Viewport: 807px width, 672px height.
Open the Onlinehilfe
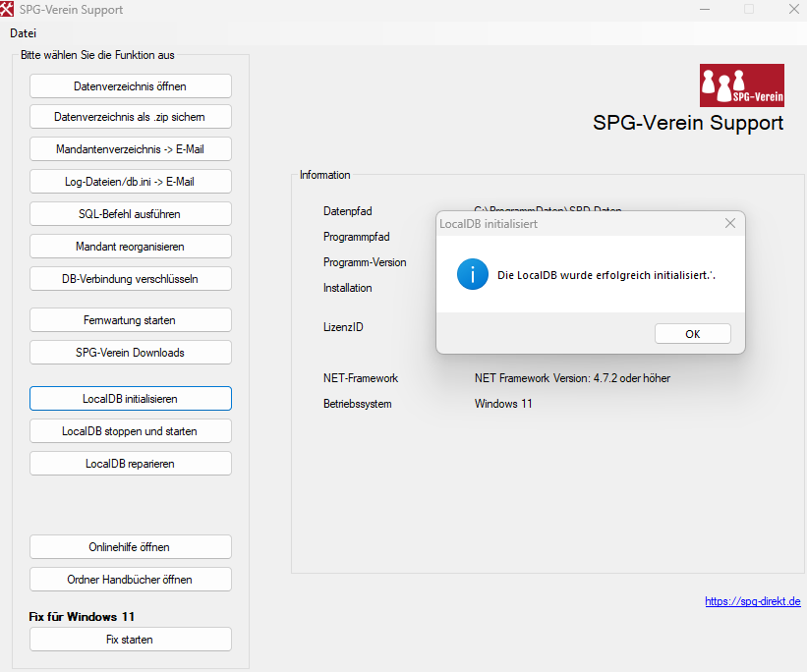pos(130,547)
